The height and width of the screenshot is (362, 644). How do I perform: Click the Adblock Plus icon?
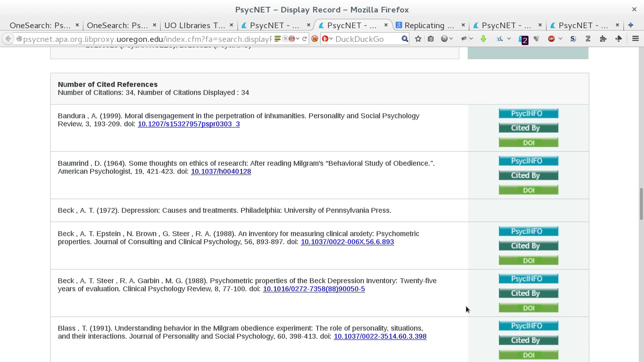(x=551, y=39)
